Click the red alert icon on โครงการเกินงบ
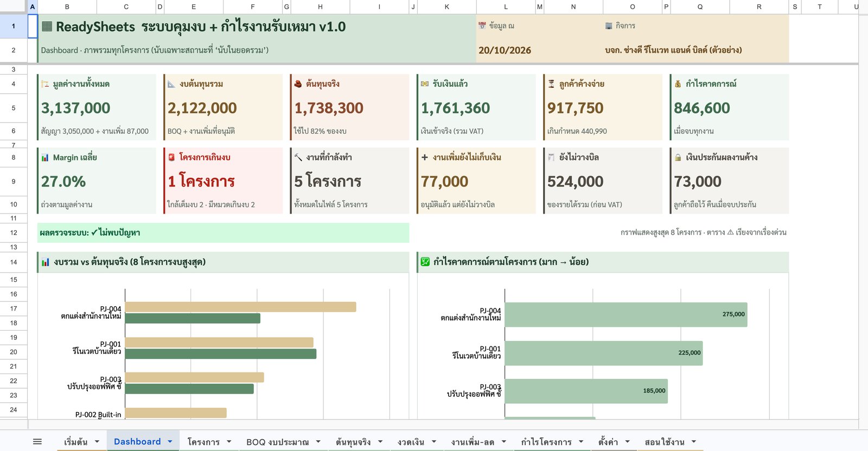The width and height of the screenshot is (868, 451). click(x=171, y=157)
